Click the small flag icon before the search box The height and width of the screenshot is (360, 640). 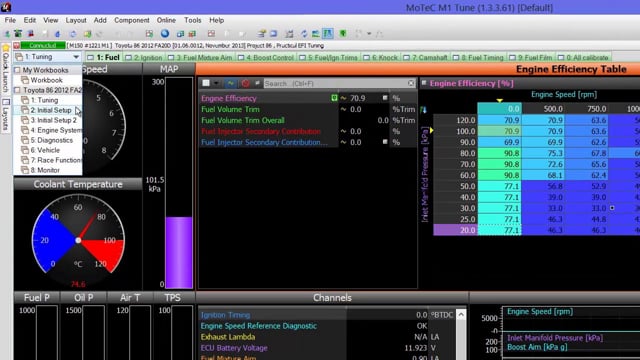[x=257, y=83]
